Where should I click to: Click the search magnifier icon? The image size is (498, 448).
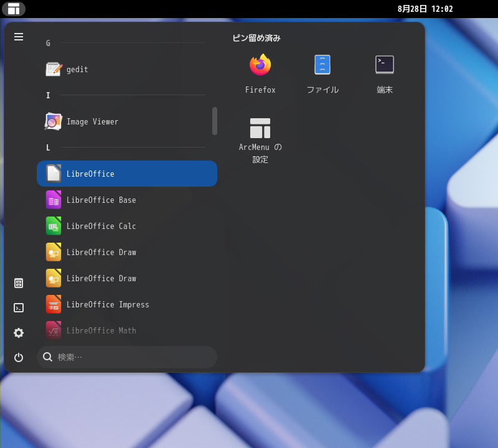[48, 357]
